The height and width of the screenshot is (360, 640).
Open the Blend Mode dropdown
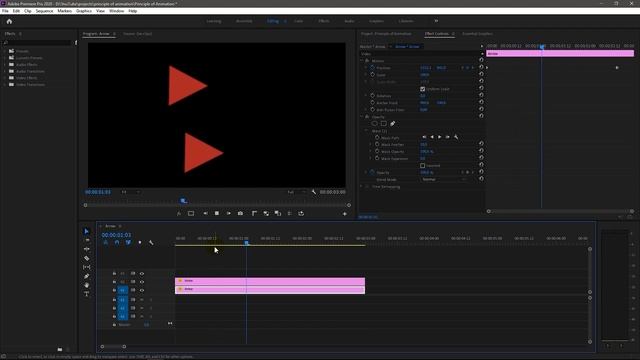point(444,180)
